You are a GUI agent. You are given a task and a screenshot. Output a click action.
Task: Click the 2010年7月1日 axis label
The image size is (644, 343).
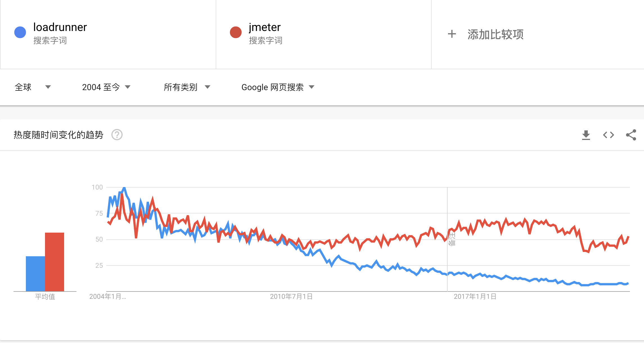pos(291,297)
